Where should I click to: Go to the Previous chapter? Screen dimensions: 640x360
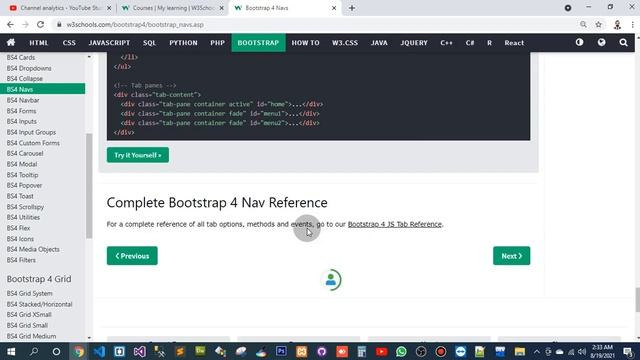[x=132, y=256]
